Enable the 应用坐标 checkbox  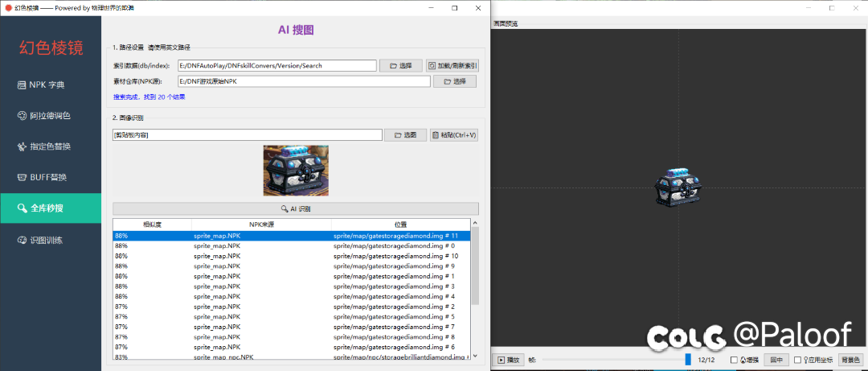coord(797,360)
